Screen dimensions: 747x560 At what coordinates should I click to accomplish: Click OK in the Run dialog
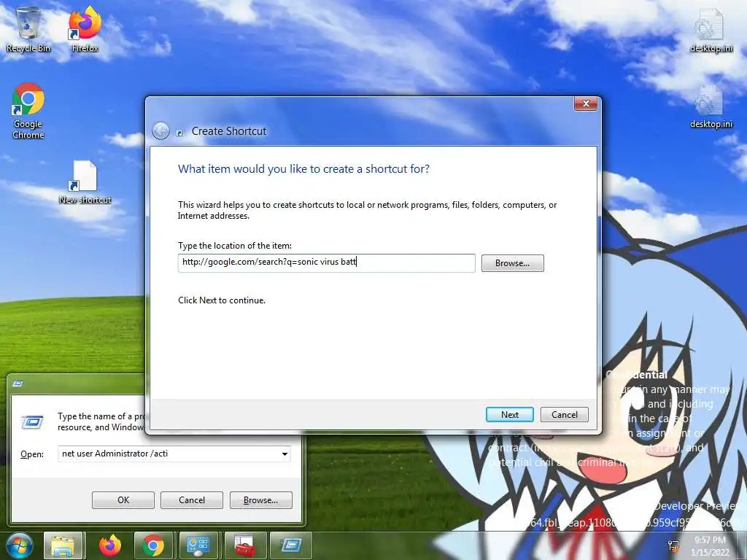pos(123,500)
